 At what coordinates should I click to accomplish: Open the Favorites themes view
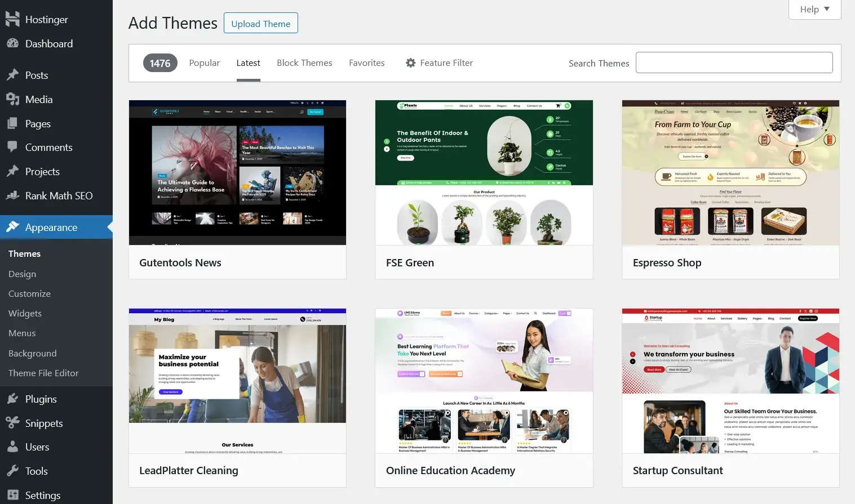(x=366, y=63)
